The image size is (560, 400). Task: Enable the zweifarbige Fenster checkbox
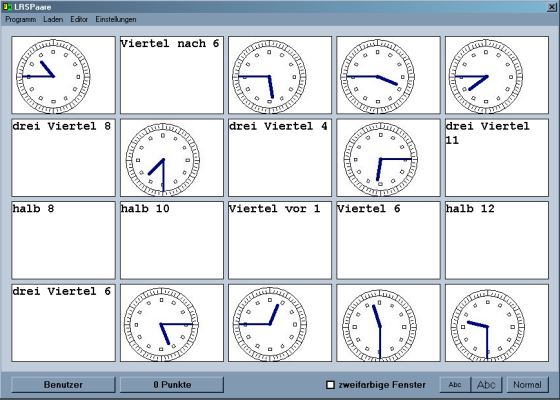331,385
